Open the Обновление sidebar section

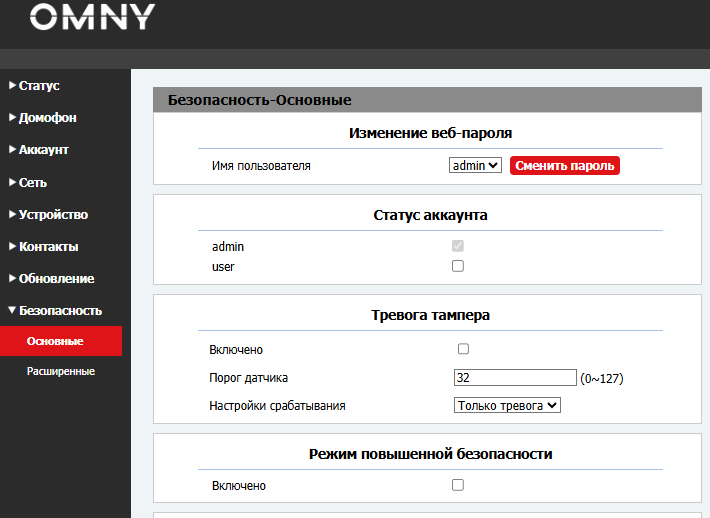(56, 279)
